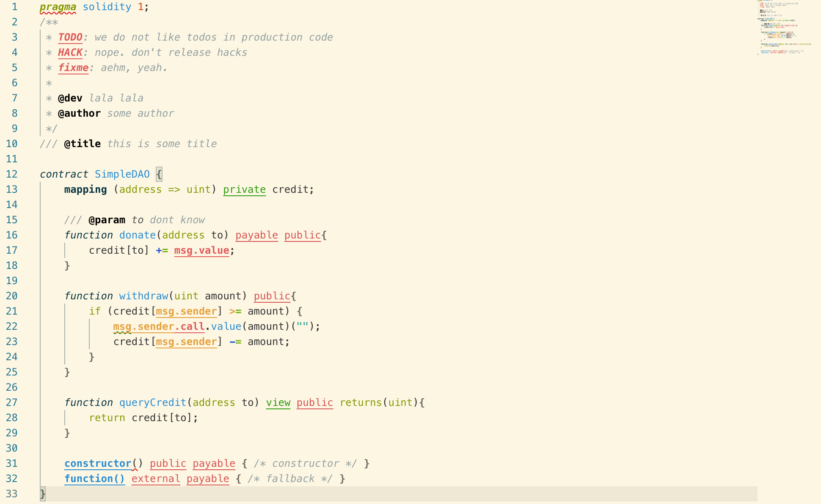The height and width of the screenshot is (504, 821).
Task: Click the 'if' keyword on line 21
Action: point(95,312)
